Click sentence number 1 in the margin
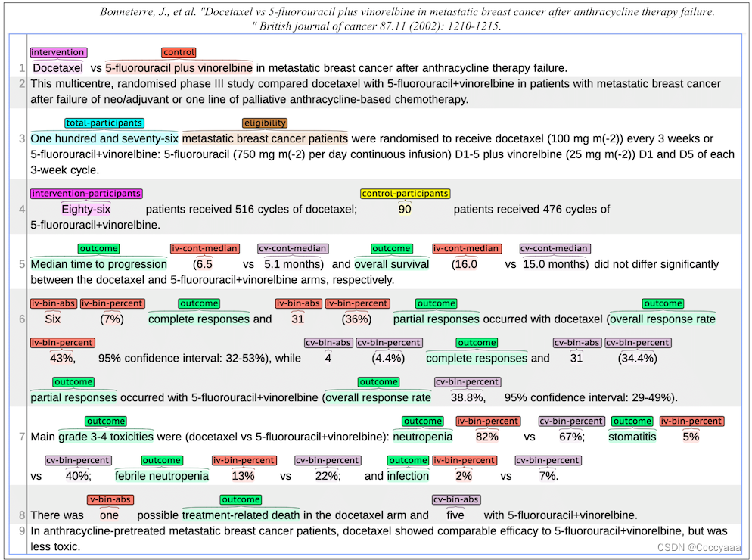752x560 pixels. [x=22, y=68]
